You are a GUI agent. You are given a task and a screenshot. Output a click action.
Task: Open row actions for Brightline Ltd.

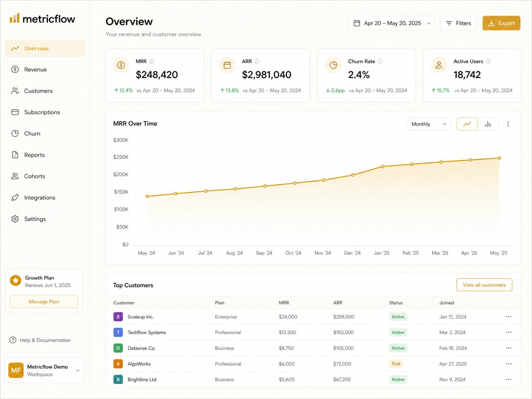pos(508,379)
